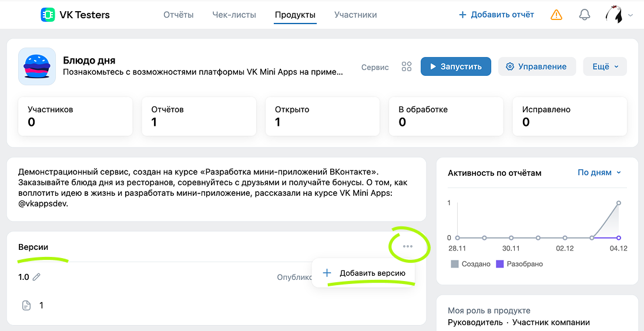Expand the chevron beside the avatar
The height and width of the screenshot is (331, 644).
pyautogui.click(x=630, y=15)
